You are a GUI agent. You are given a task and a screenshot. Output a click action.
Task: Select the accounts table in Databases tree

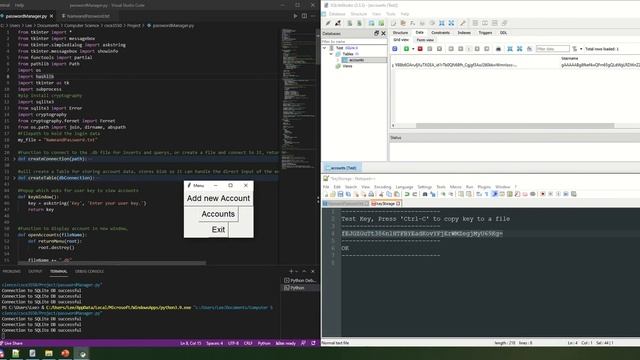(356, 60)
